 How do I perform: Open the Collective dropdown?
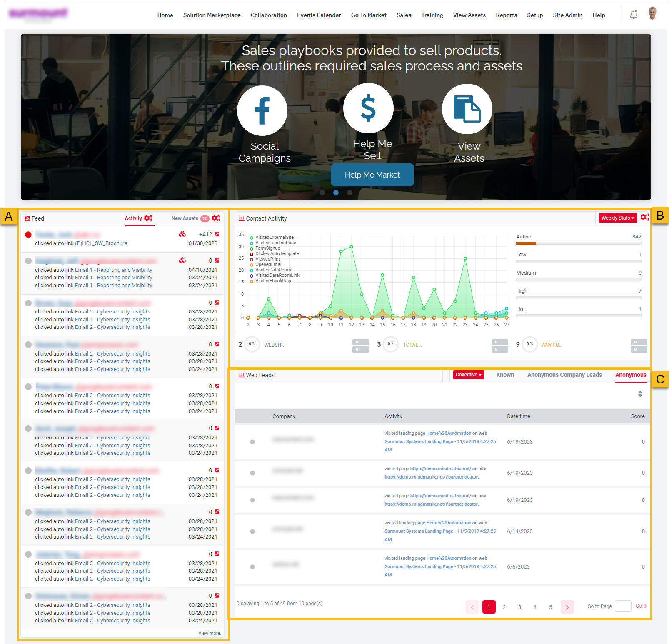pos(469,375)
